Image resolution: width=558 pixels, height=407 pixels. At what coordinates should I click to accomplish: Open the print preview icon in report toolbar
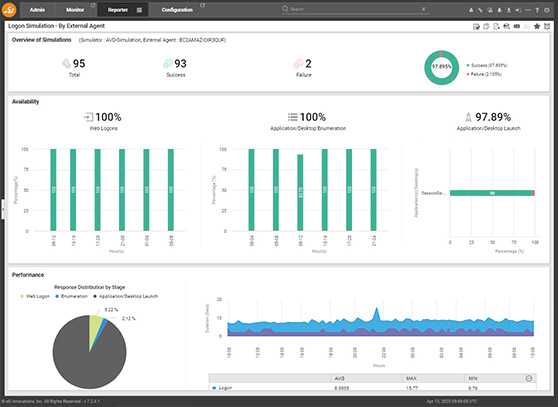[x=507, y=26]
